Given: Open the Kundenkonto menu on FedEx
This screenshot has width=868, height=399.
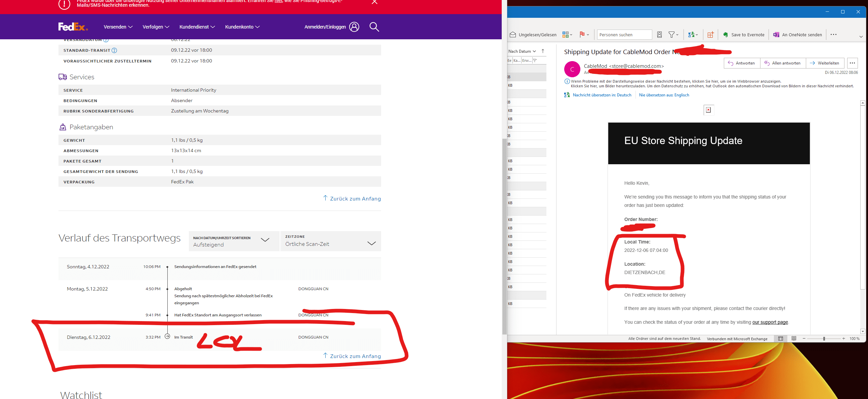Looking at the screenshot, I should click(x=242, y=27).
